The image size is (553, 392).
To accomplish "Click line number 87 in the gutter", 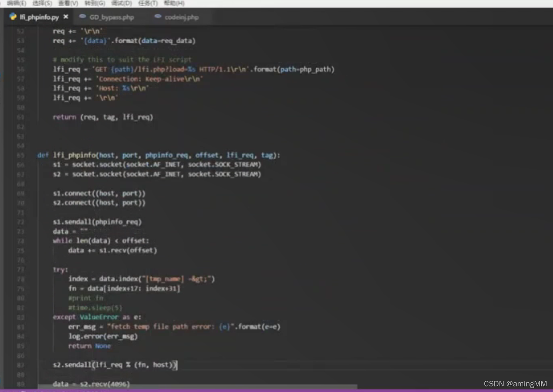I will (x=20, y=365).
